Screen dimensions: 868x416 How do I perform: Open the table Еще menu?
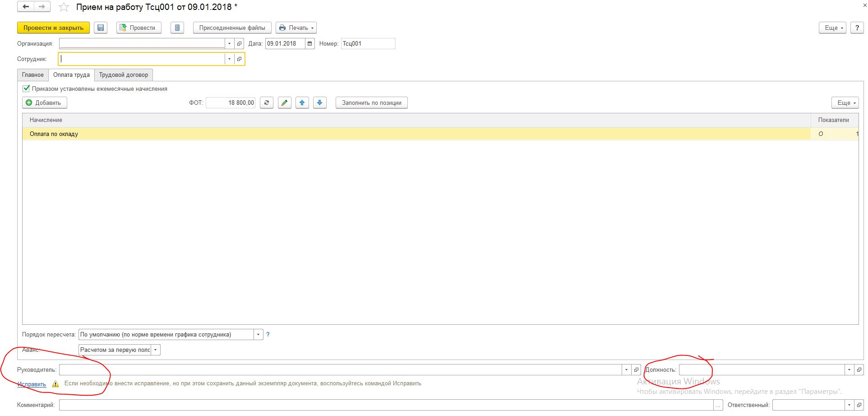(845, 103)
